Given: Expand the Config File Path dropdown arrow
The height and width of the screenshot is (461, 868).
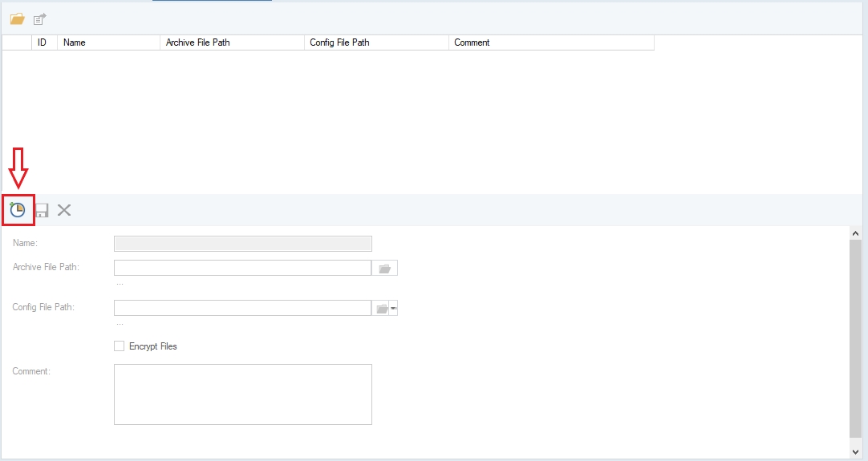Looking at the screenshot, I should tap(394, 309).
